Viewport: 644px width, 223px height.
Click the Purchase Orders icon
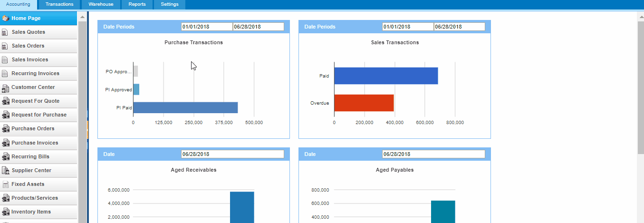tap(6, 129)
